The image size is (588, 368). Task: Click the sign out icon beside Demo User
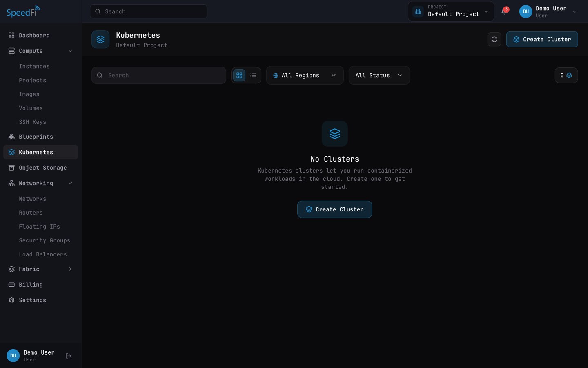69,356
